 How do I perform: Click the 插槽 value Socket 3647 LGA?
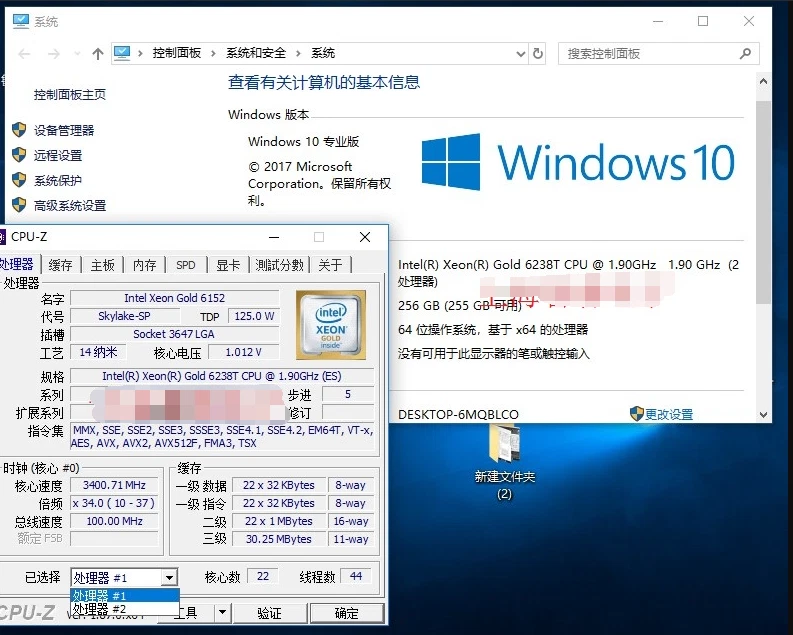click(x=174, y=334)
